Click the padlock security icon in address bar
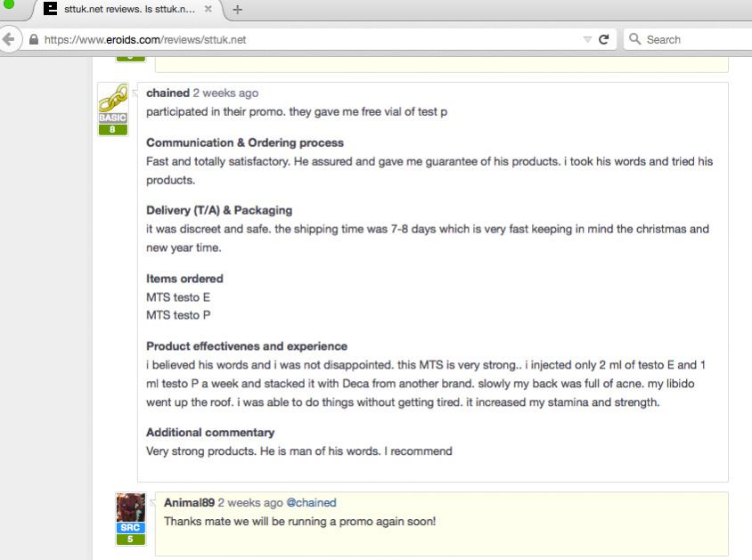Viewport: 752px width, 560px height. (x=34, y=39)
